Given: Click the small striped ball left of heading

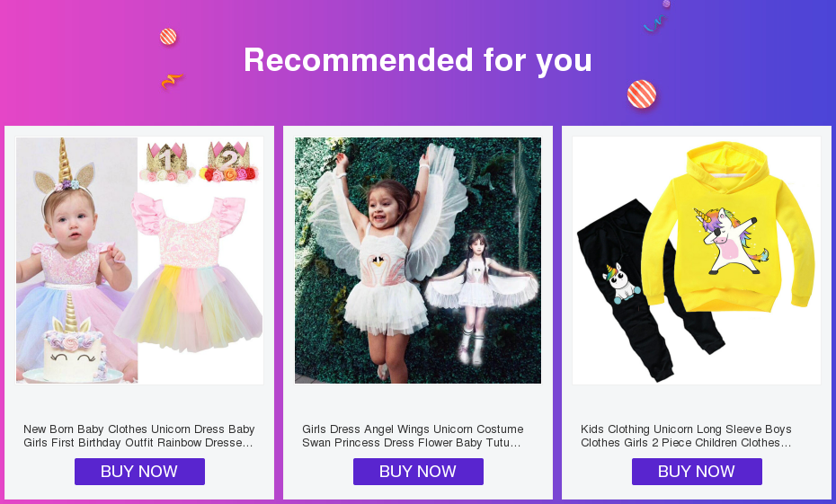Looking at the screenshot, I should (168, 37).
